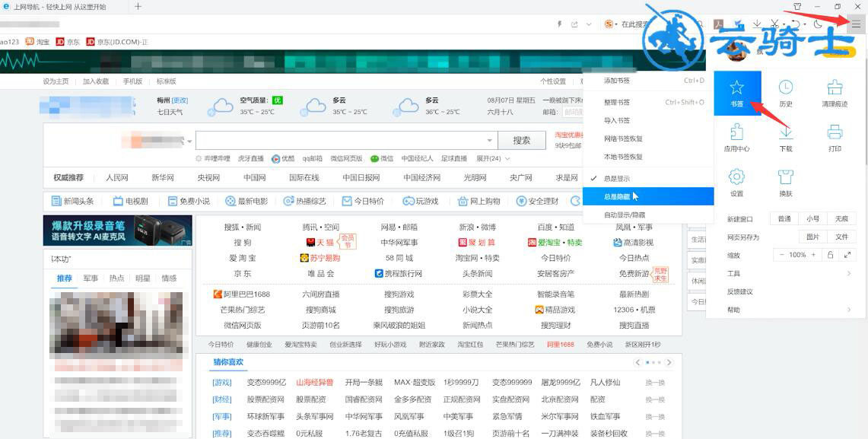Switch to the 热点 news tab
This screenshot has height=439, width=868.
[117, 278]
